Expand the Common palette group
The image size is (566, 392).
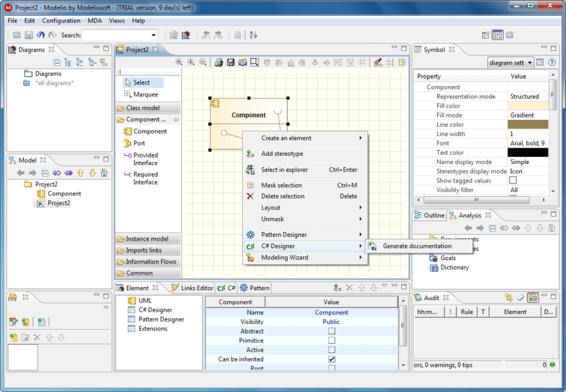click(148, 273)
